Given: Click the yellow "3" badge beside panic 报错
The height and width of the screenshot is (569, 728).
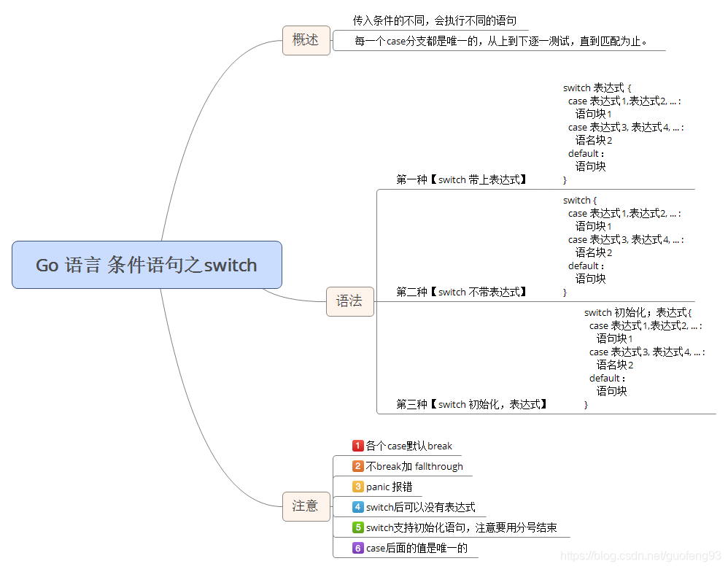Looking at the screenshot, I should [x=357, y=487].
